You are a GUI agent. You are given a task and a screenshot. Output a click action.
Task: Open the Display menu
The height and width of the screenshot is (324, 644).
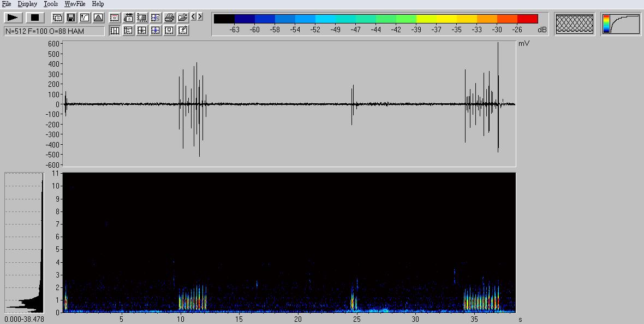click(x=27, y=4)
